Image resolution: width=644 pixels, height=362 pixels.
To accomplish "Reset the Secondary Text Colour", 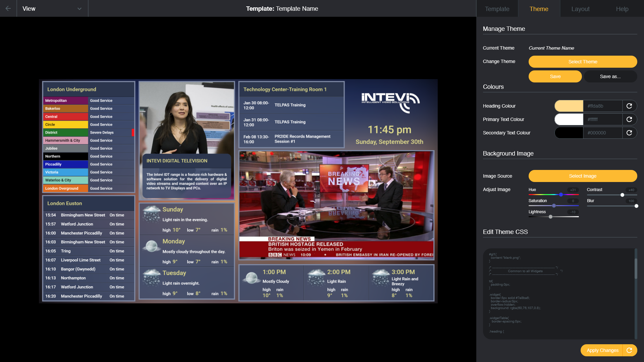I will click(629, 133).
